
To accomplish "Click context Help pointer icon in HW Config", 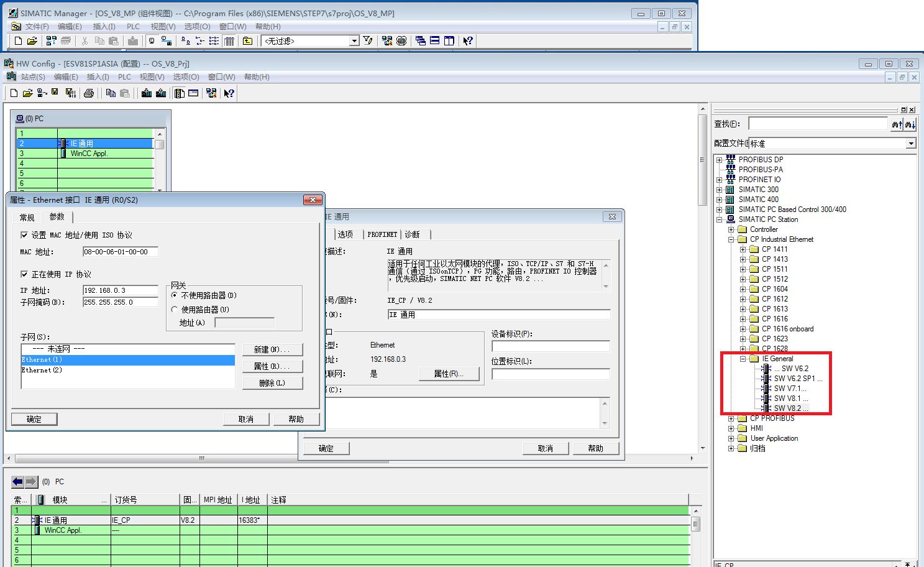I will click(229, 93).
